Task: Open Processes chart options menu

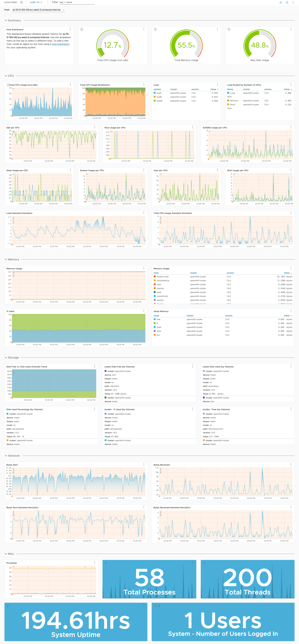Action: (95, 563)
